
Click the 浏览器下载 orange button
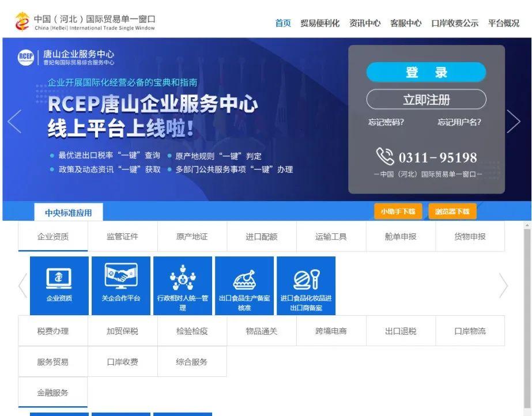click(x=452, y=211)
